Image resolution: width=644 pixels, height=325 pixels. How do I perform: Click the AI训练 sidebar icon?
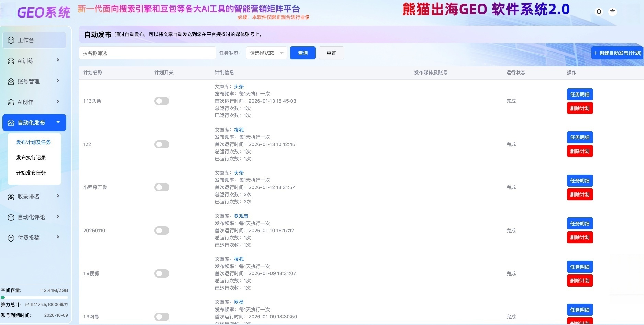point(11,61)
